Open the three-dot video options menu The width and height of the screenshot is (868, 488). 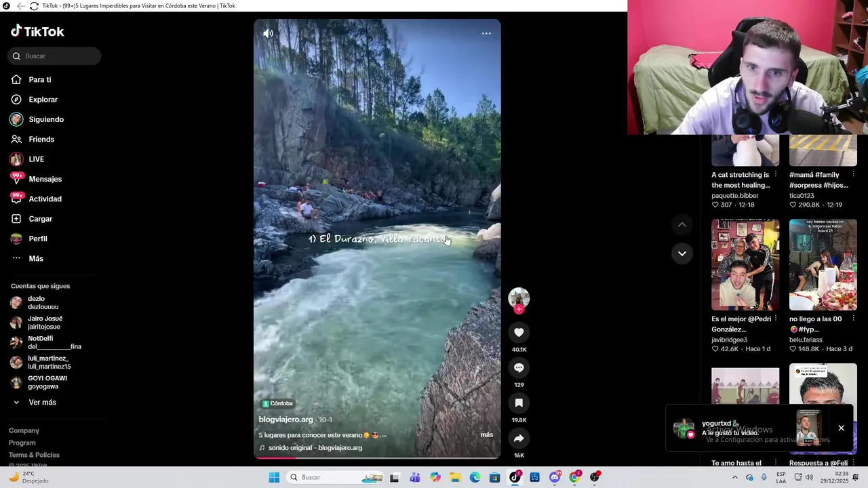tap(486, 33)
